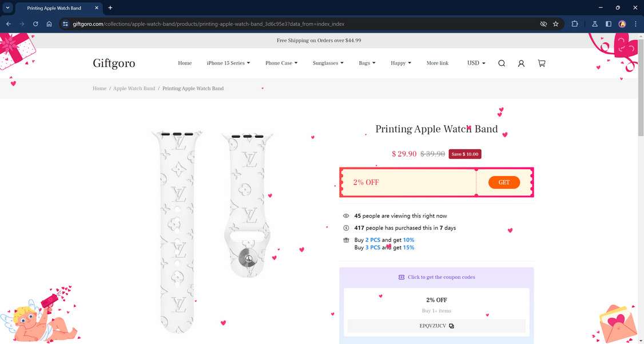This screenshot has width=644, height=344.
Task: Click the site info icon in address bar
Action: point(65,24)
